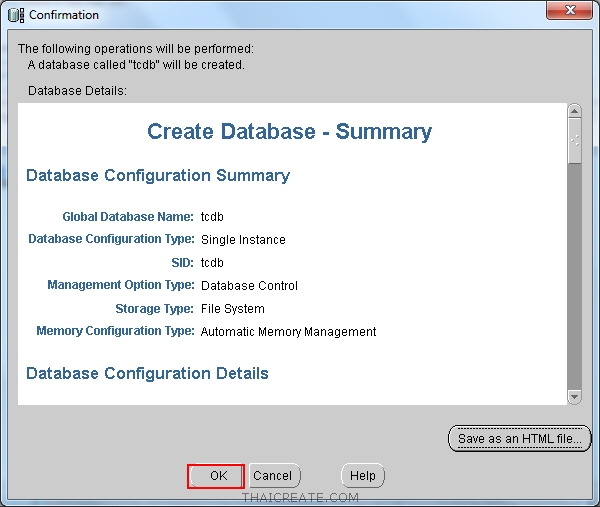
Task: Select the 'Create Database - Summary' heading
Action: click(289, 131)
